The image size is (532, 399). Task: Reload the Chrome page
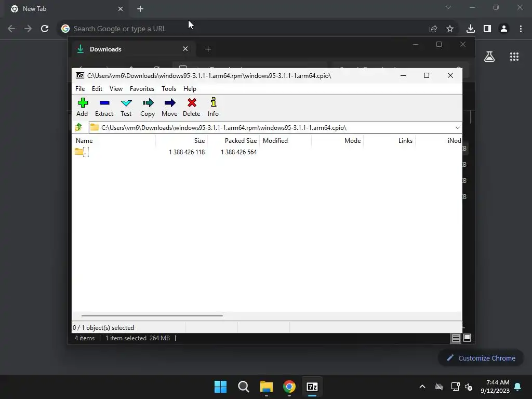click(x=45, y=29)
